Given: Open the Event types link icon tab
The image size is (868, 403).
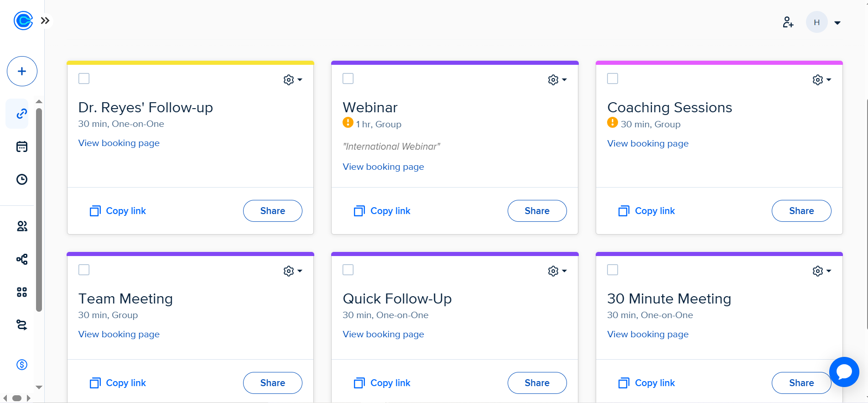Looking at the screenshot, I should point(22,114).
